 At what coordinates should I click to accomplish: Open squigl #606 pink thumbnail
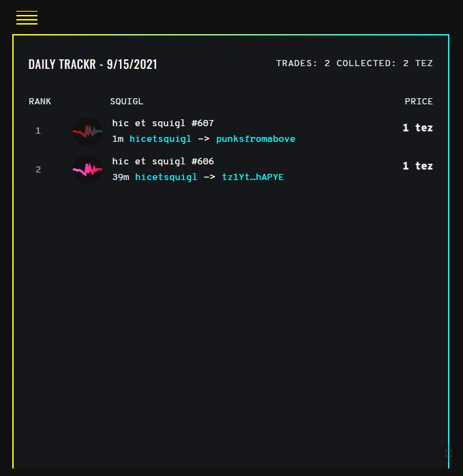coord(87,169)
